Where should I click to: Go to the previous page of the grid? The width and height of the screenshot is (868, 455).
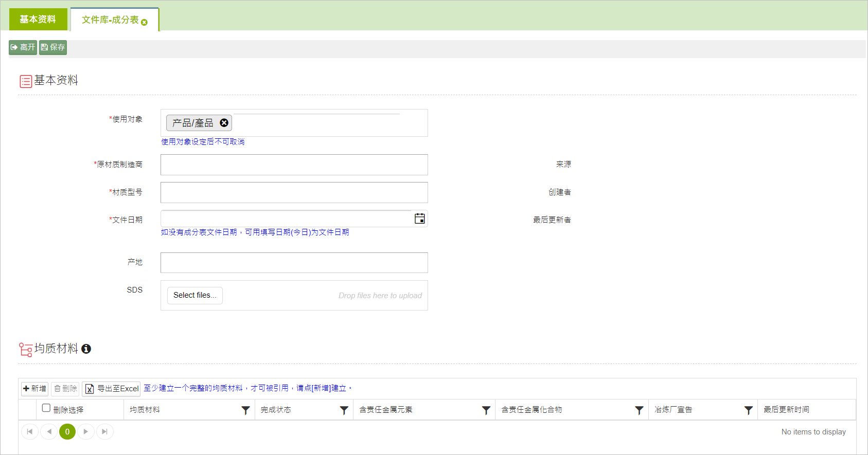(x=49, y=432)
